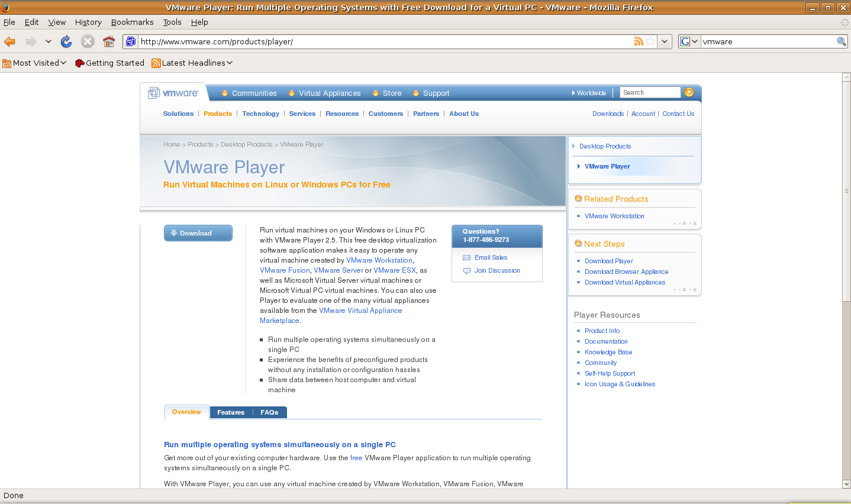851x504 pixels.
Task: Click Icon Usage & Guidelines link
Action: click(x=620, y=384)
